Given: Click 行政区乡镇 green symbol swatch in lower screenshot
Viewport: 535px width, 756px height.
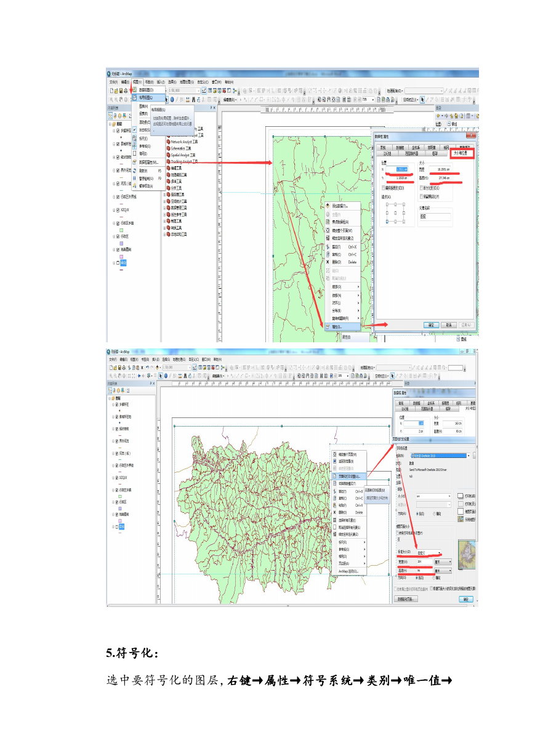Looking at the screenshot, I should pos(120,496).
